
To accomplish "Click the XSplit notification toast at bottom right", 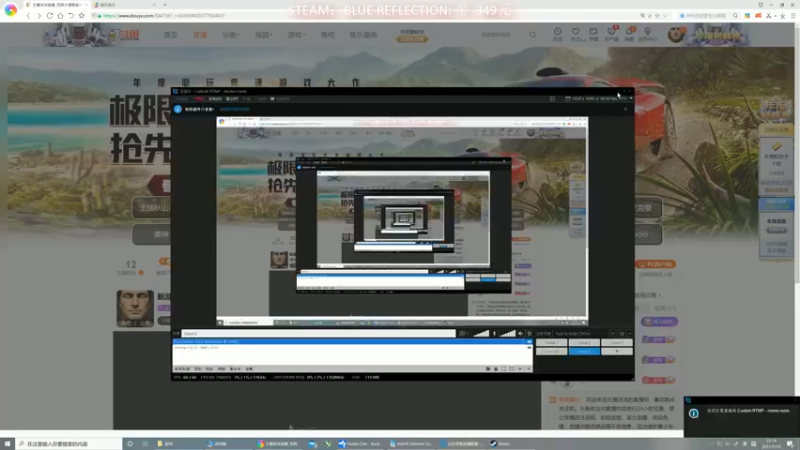I will click(x=742, y=416).
